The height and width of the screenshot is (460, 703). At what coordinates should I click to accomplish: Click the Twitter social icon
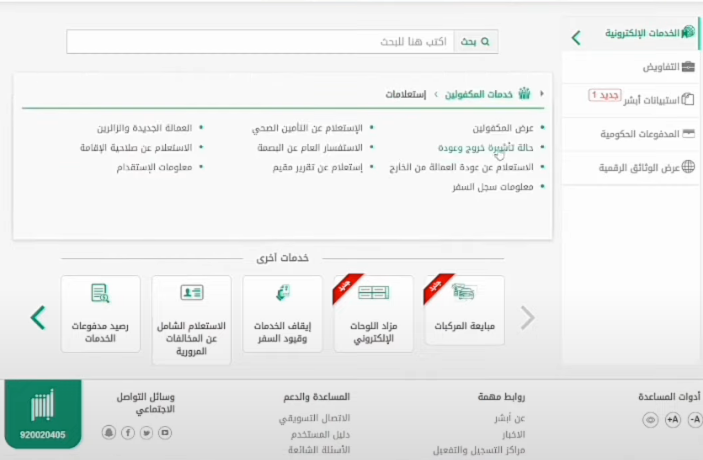[146, 433]
